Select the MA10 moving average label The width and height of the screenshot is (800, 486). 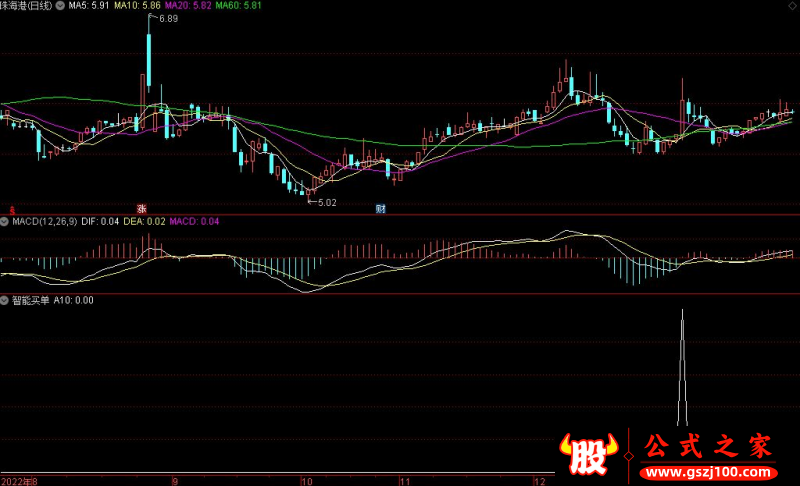[135, 6]
